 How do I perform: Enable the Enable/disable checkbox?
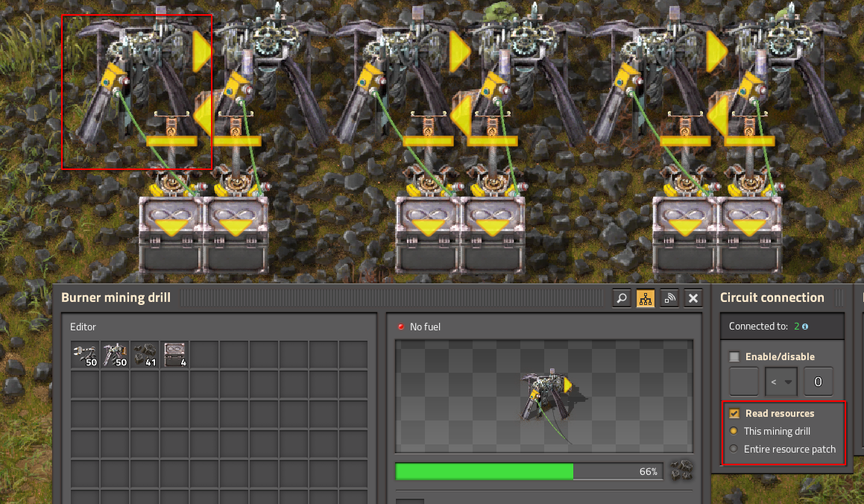tap(734, 357)
